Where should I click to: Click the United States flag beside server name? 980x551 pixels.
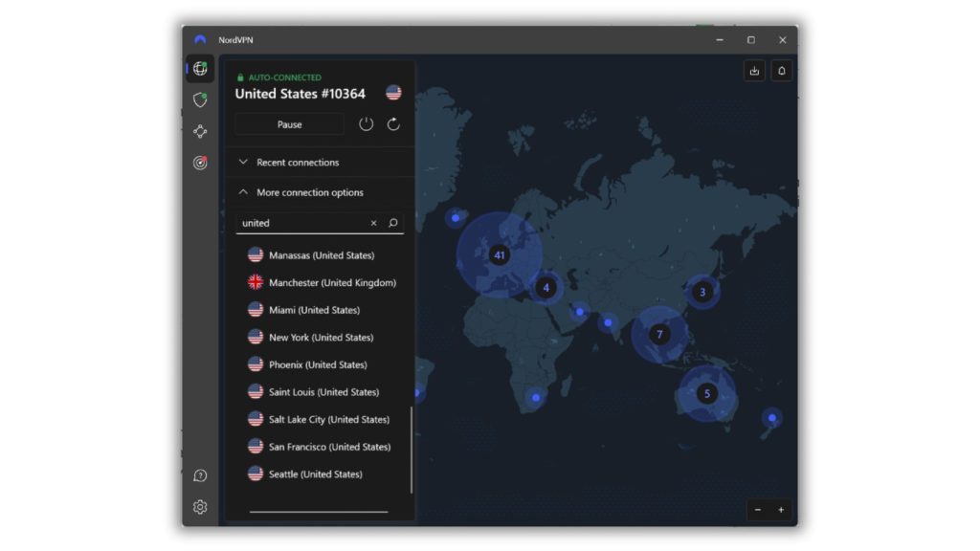pyautogui.click(x=393, y=93)
